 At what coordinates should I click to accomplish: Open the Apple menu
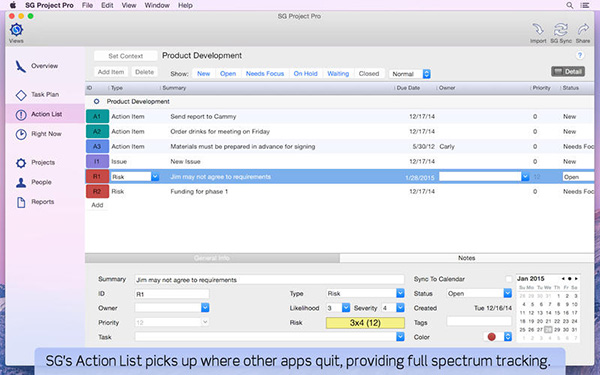13,5
